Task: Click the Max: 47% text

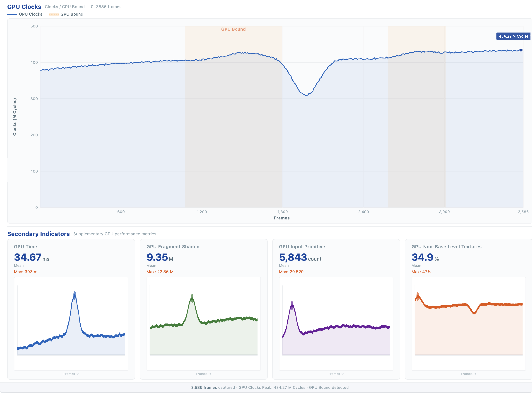Action: 421,272
